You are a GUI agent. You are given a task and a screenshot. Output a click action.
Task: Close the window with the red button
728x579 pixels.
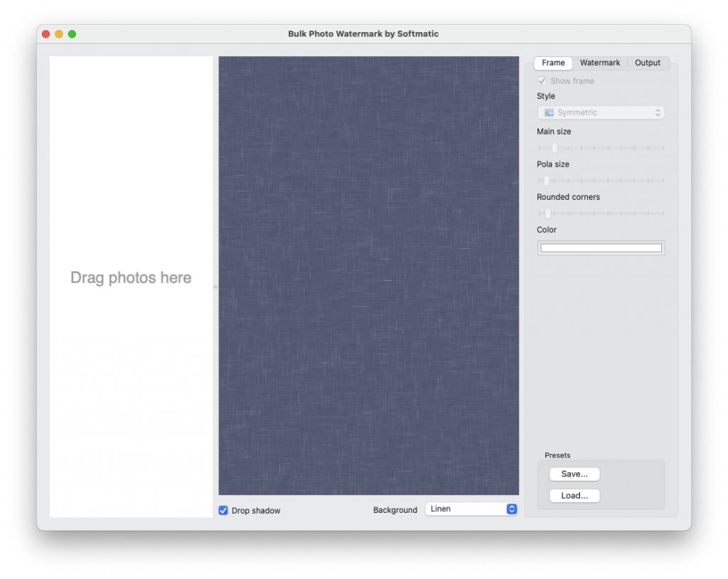pyautogui.click(x=46, y=34)
